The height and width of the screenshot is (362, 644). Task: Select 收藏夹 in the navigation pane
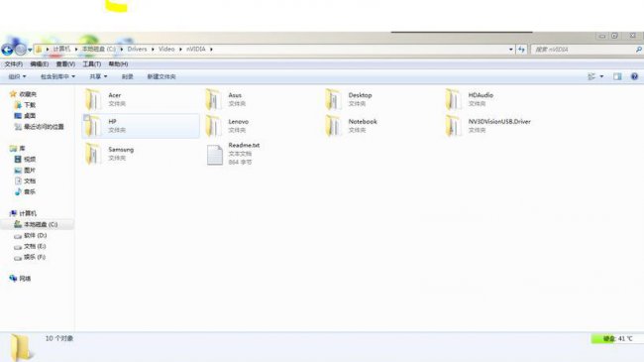click(28, 94)
